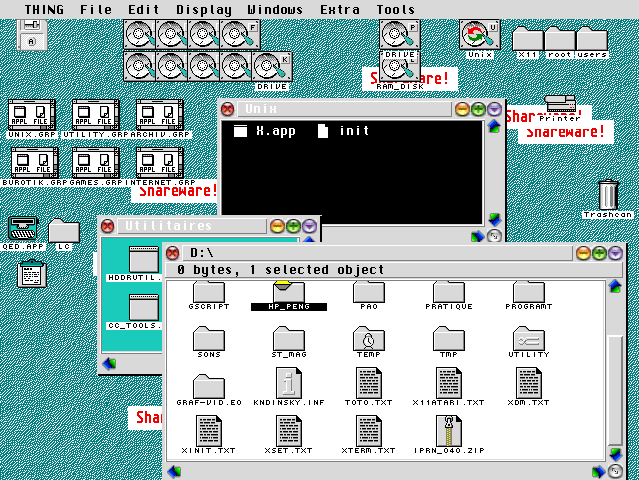The height and width of the screenshot is (480, 639).
Task: Select the Printer icon
Action: [560, 108]
